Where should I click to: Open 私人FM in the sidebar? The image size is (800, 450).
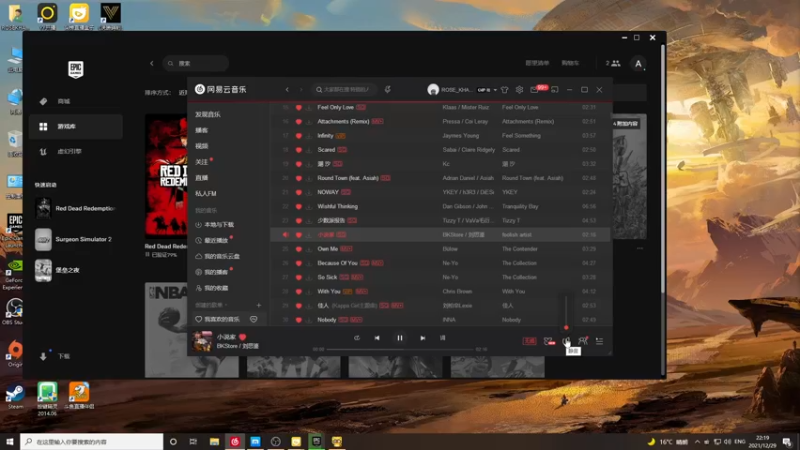pos(206,193)
